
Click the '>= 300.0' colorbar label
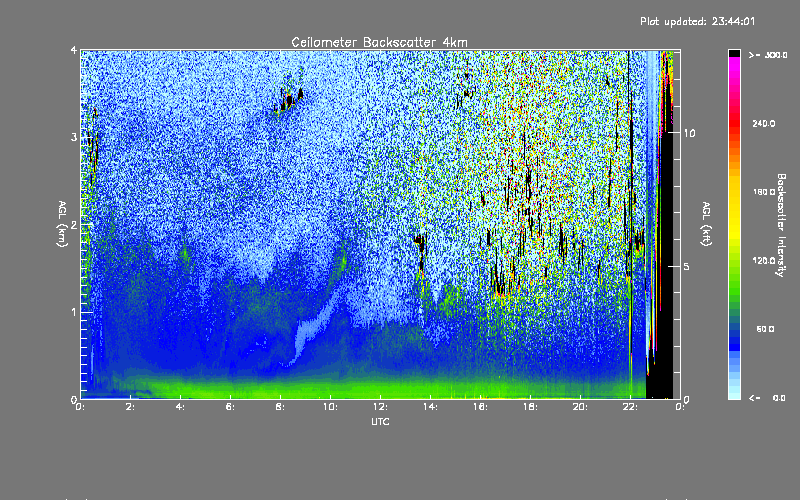768,55
